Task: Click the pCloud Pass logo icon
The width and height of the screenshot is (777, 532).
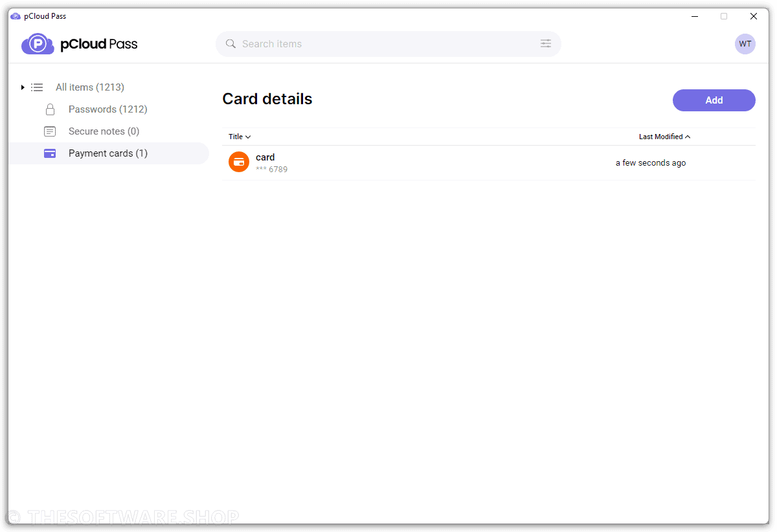Action: [x=38, y=44]
